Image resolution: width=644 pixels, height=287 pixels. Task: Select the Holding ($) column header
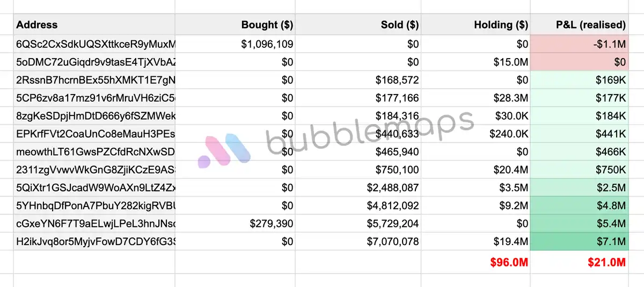476,25
